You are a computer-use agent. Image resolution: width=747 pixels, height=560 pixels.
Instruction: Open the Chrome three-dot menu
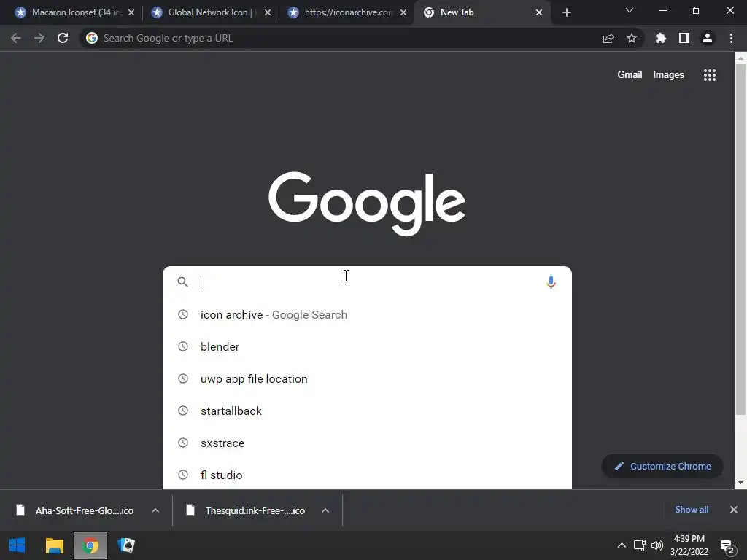(x=731, y=38)
